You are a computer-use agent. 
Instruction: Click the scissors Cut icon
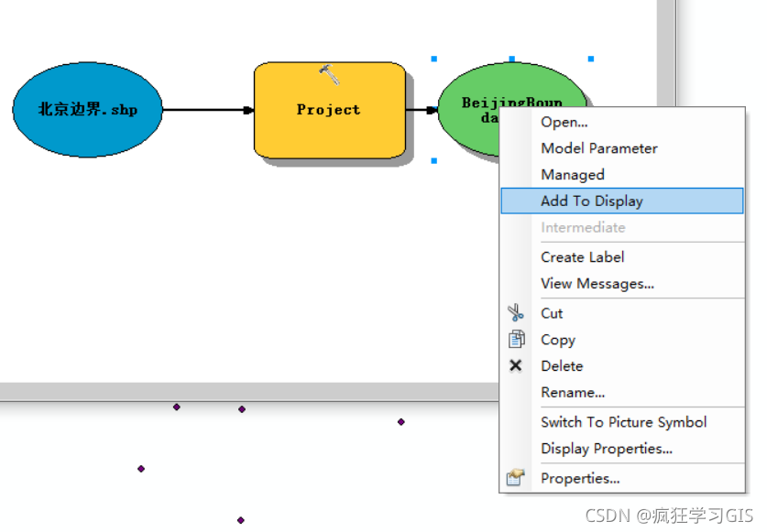coord(516,313)
